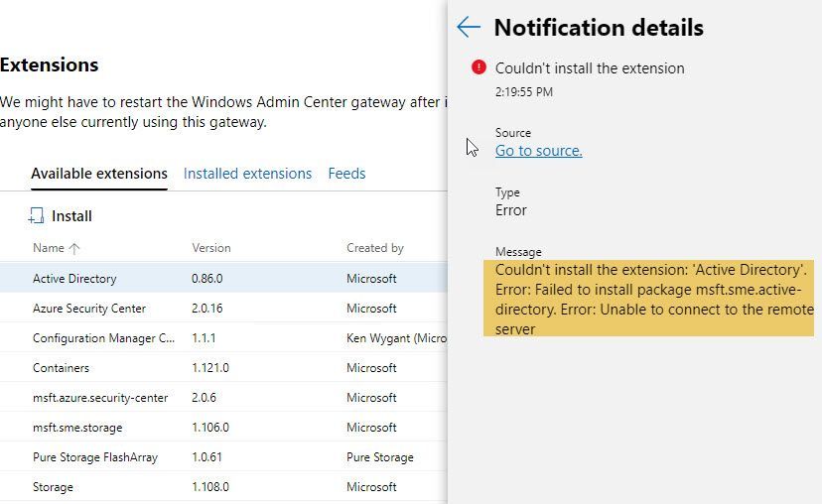
Task: Sort by the Created by column header
Action: point(375,248)
